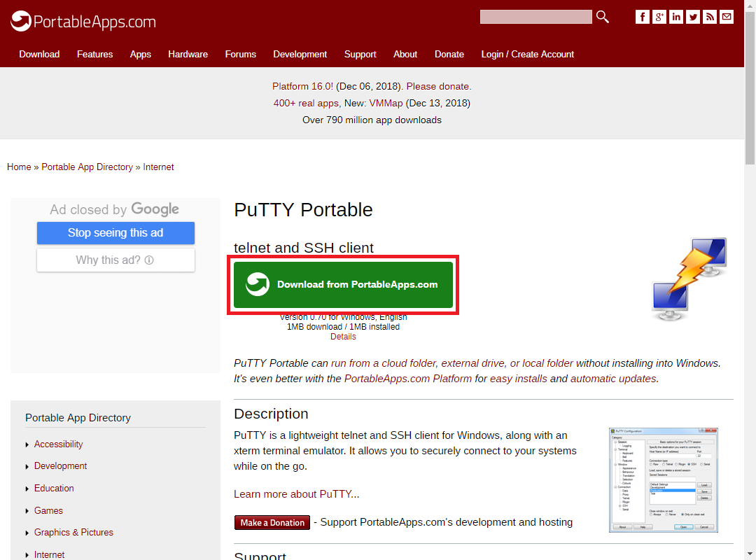Open the RSS feed icon
756x560 pixels.
pyautogui.click(x=710, y=17)
